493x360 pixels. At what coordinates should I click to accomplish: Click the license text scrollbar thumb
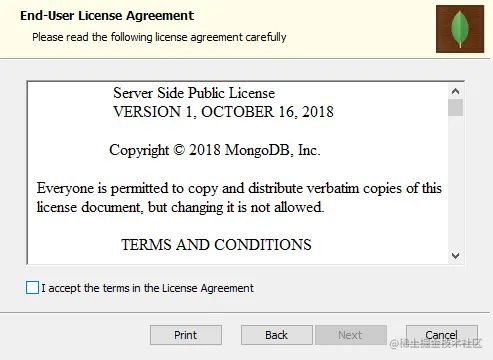click(455, 107)
